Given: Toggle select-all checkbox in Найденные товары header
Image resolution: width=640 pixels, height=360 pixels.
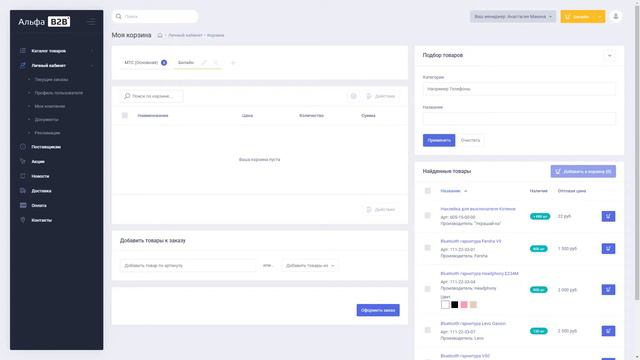Looking at the screenshot, I should (428, 191).
